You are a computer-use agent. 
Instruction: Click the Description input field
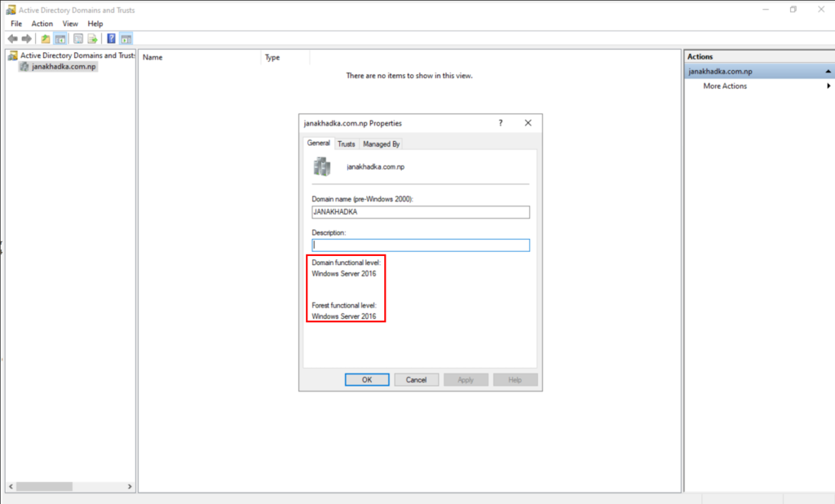click(x=421, y=245)
